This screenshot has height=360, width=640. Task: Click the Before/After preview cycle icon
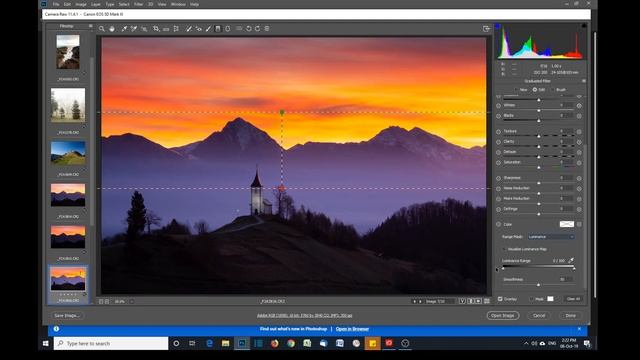[x=462, y=301]
